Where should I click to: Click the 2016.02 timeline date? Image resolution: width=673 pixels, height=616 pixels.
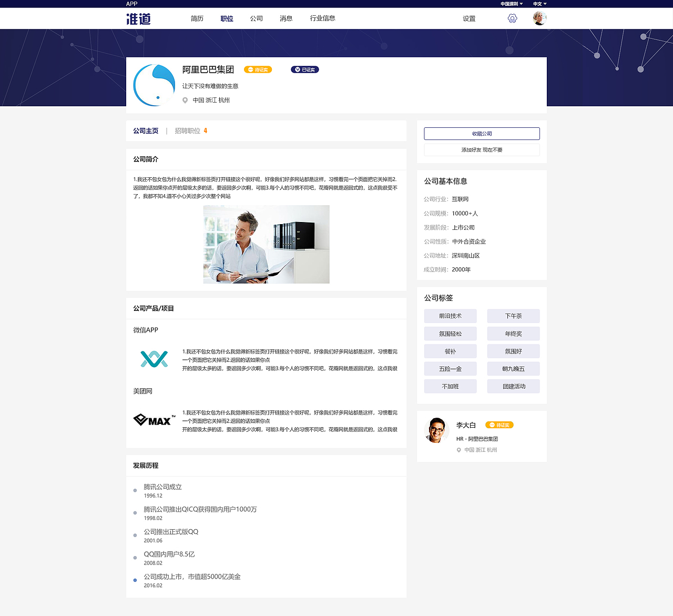click(x=153, y=585)
